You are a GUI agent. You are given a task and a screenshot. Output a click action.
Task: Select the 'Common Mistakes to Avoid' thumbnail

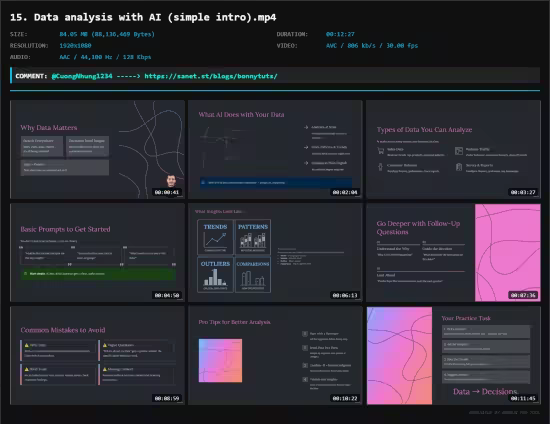click(98, 356)
